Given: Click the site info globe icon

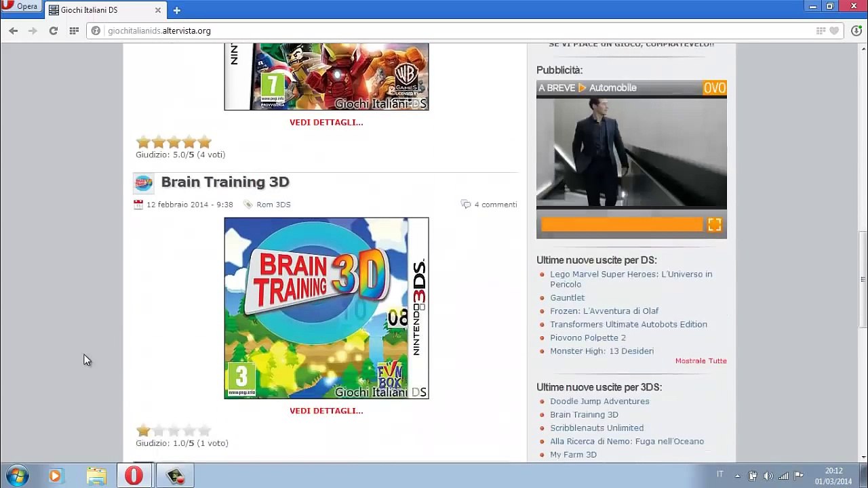Looking at the screenshot, I should tap(96, 30).
